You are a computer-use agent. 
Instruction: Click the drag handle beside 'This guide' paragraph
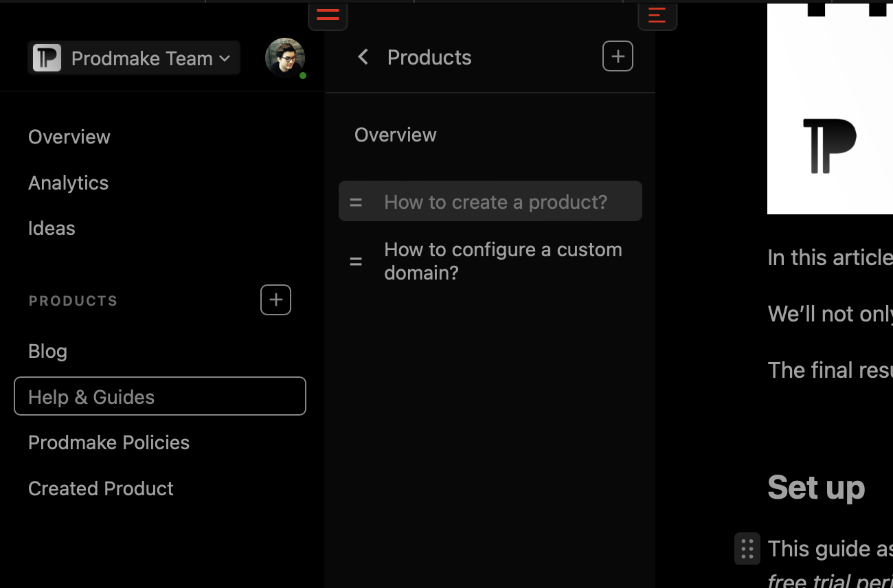(747, 549)
